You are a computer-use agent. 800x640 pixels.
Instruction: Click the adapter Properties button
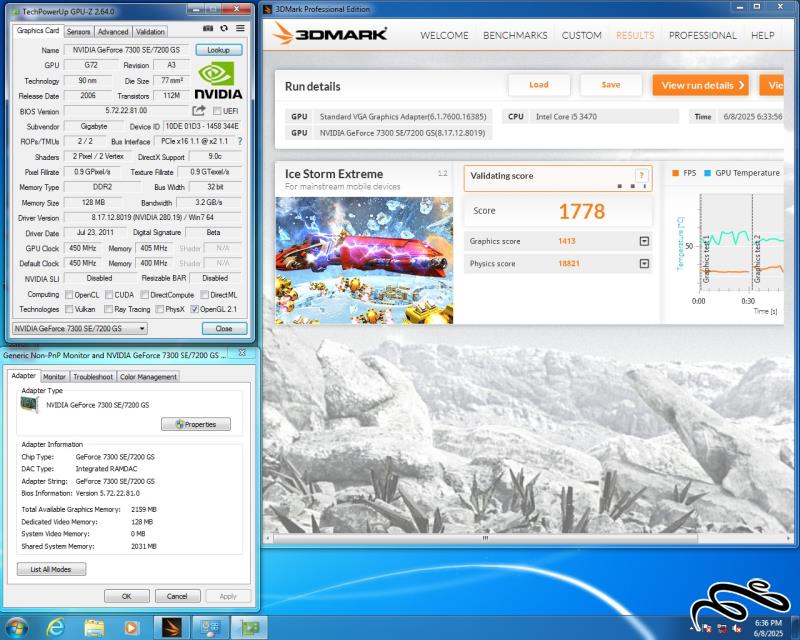196,424
